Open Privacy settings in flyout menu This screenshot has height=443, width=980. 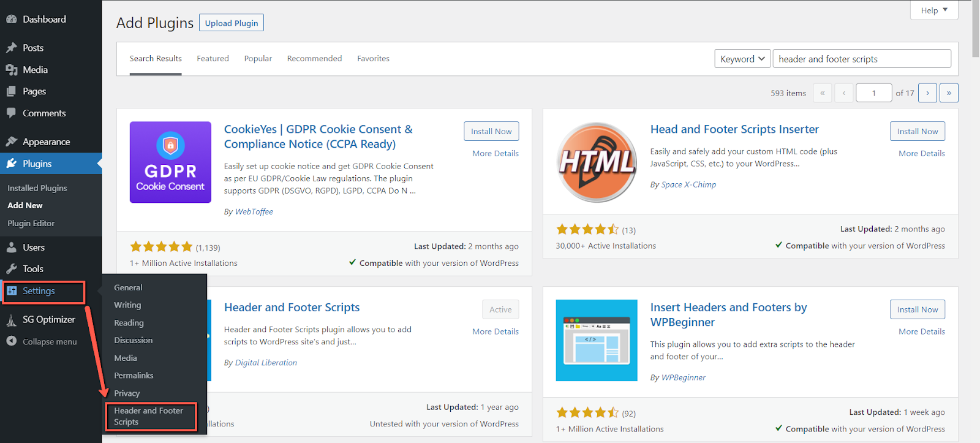[x=127, y=393]
